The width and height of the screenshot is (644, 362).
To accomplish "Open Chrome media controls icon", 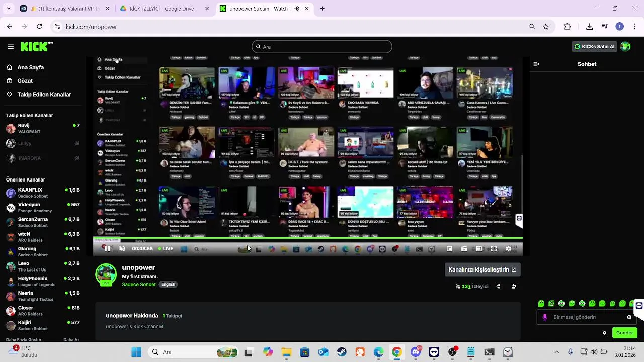I will tap(604, 27).
